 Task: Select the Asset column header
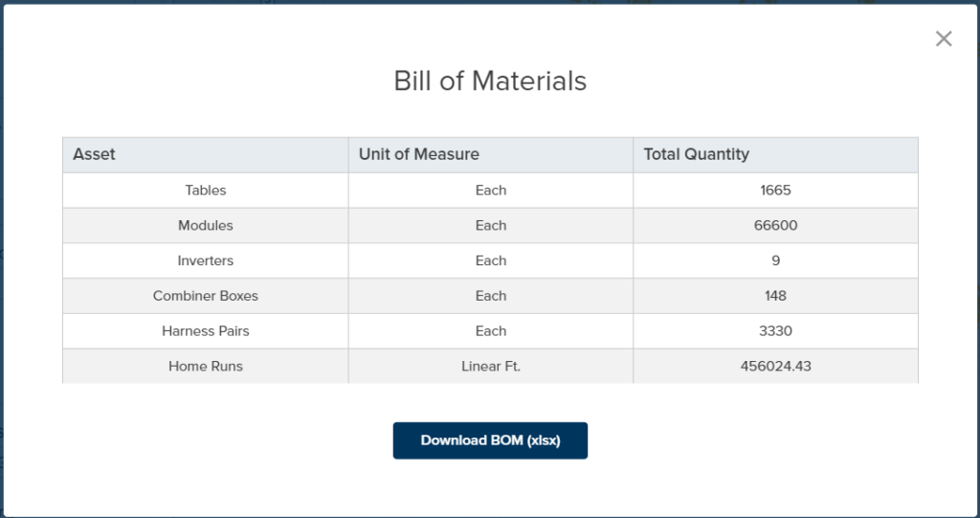tap(95, 154)
